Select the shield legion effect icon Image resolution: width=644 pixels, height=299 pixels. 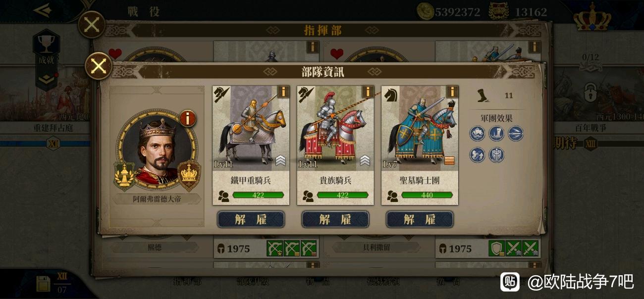pos(496,155)
